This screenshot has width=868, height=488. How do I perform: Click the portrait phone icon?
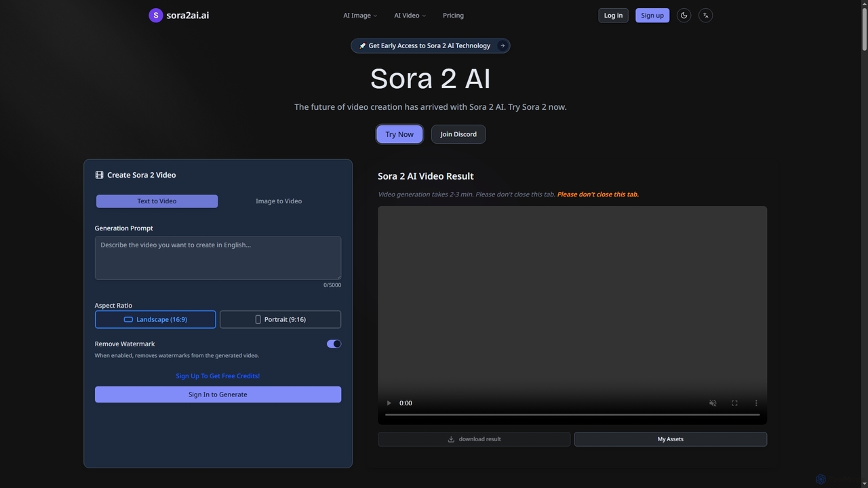(258, 319)
